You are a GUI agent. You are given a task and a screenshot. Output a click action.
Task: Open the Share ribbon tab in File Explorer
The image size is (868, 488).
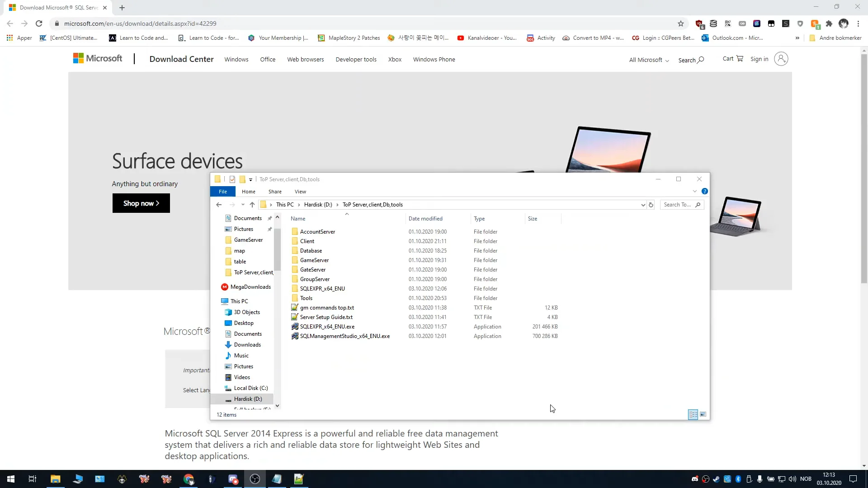click(x=275, y=192)
